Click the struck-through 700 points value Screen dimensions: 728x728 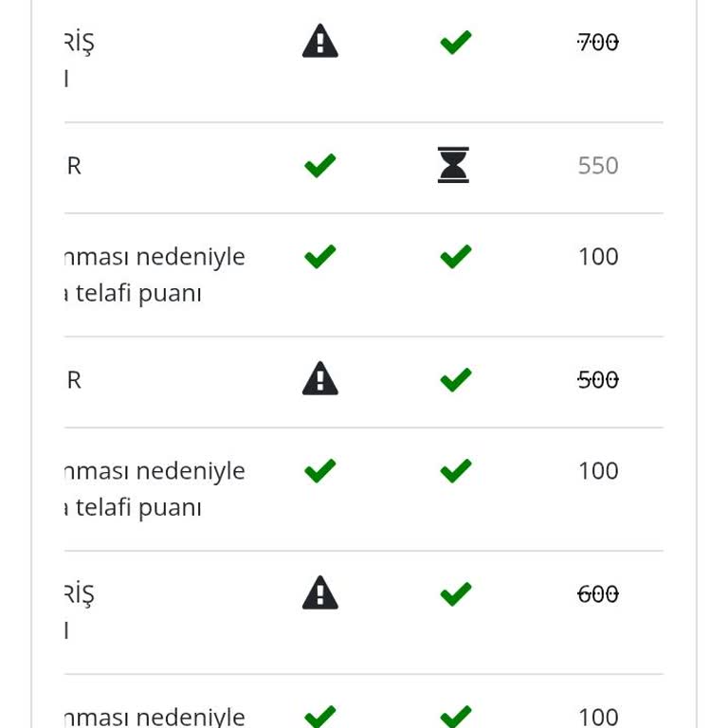(598, 43)
